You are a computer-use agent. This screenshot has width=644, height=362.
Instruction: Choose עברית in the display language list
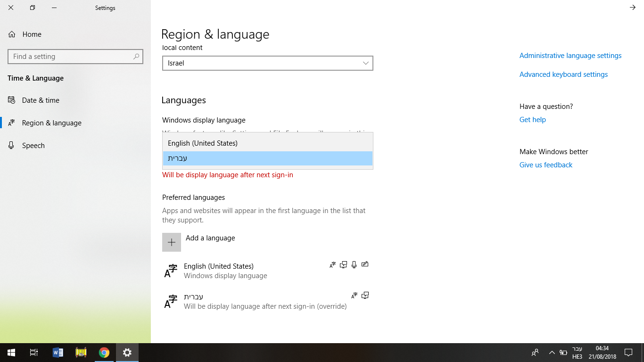click(x=268, y=158)
